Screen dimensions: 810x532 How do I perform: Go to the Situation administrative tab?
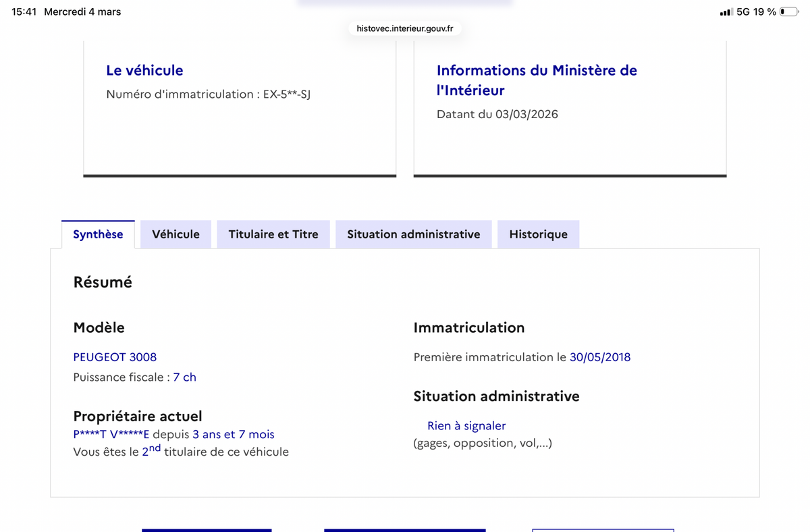coord(414,234)
